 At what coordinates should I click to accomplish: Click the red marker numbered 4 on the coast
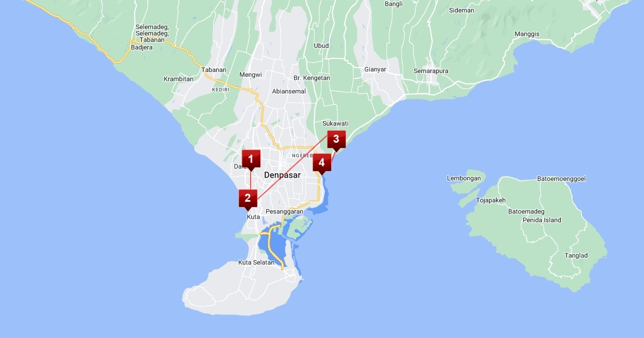click(321, 162)
